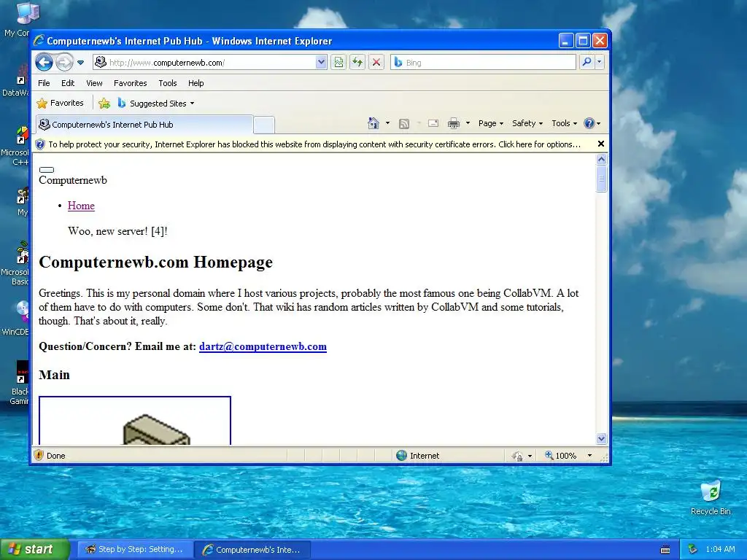Click the Bing search box
This screenshot has width=747, height=560.
(483, 63)
